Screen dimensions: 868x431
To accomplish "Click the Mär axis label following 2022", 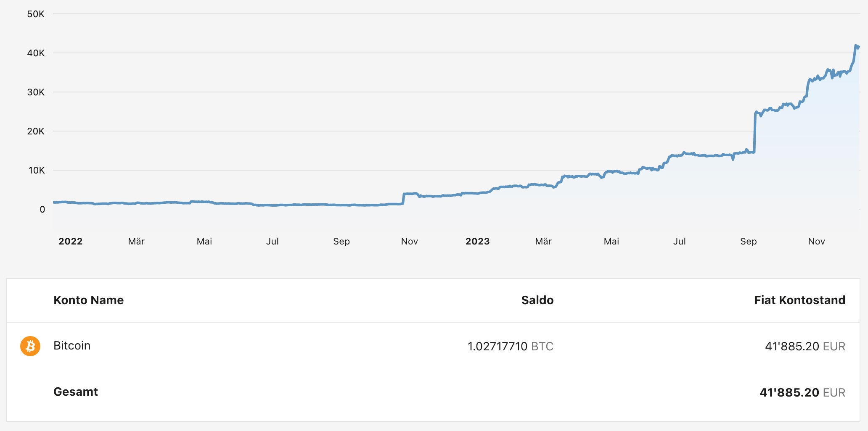I will (x=136, y=241).
